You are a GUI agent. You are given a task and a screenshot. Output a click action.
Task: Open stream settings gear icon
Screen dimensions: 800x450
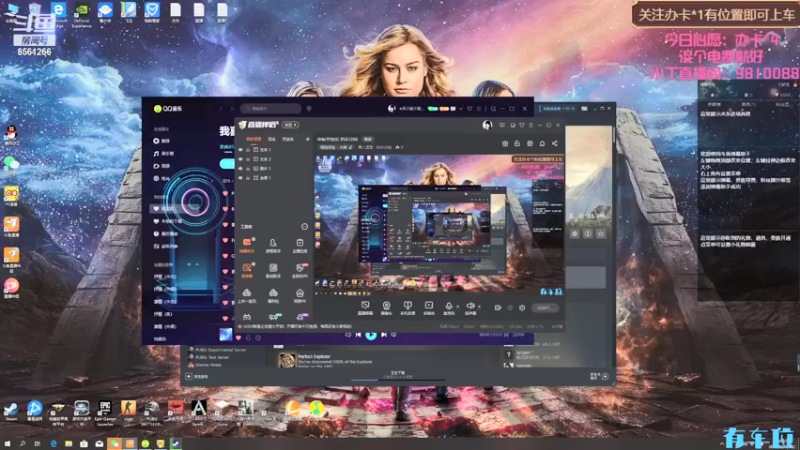click(x=522, y=308)
